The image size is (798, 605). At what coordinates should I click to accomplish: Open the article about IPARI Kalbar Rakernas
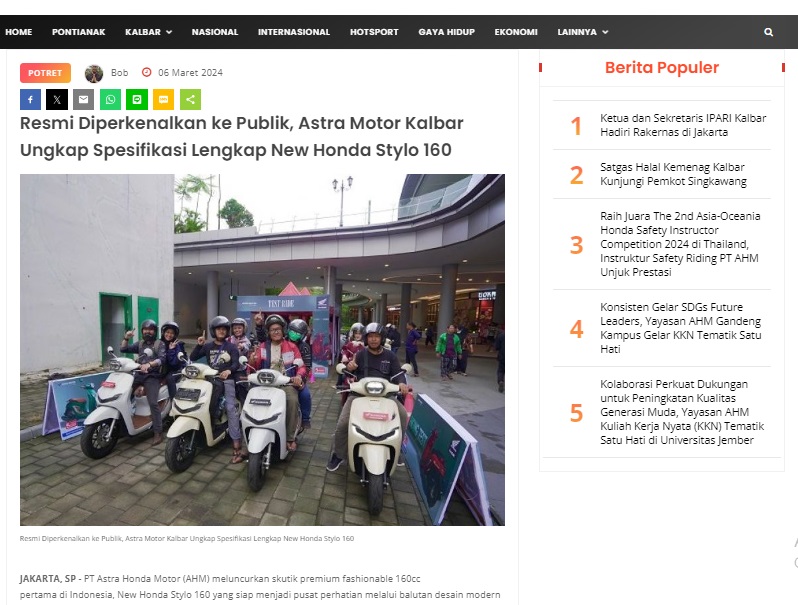click(x=682, y=125)
